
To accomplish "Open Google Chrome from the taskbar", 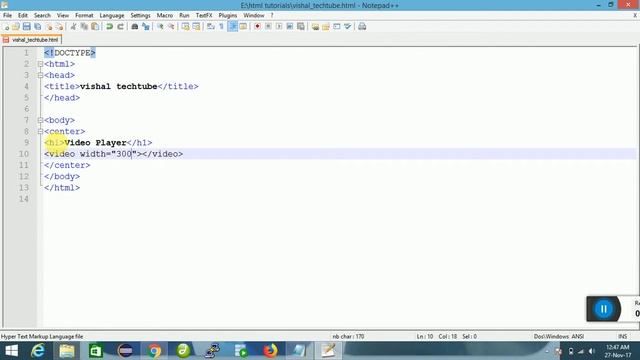I will pos(154,351).
